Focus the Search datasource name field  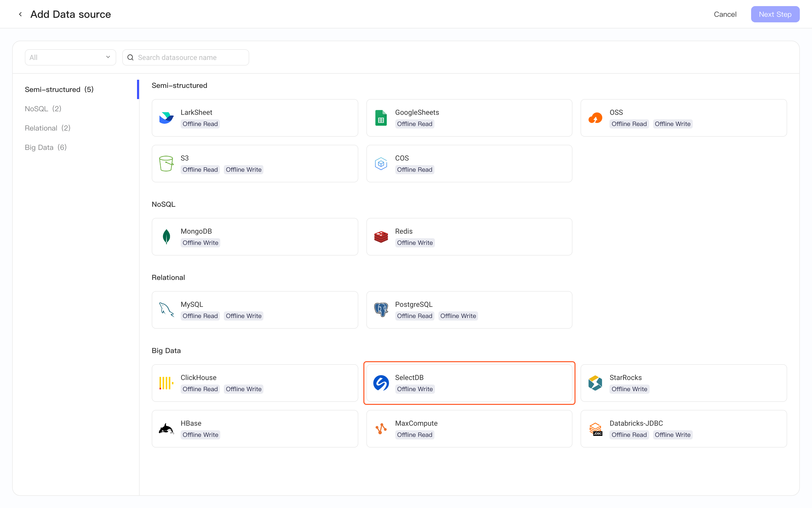tap(185, 57)
